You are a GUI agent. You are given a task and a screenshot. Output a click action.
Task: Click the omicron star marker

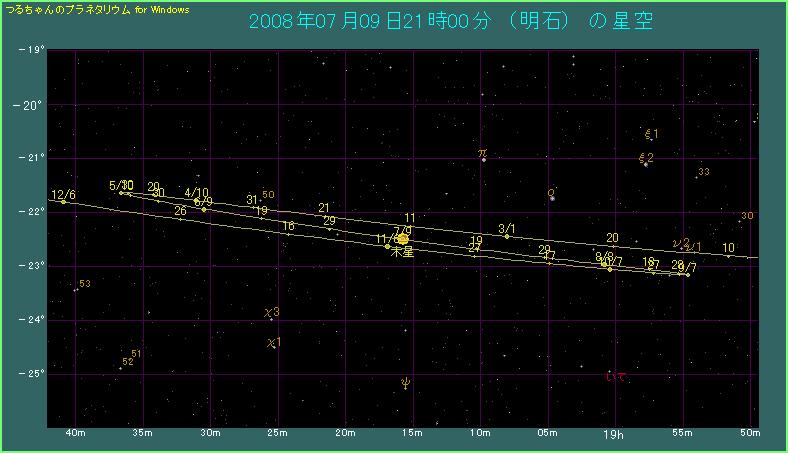[551, 193]
